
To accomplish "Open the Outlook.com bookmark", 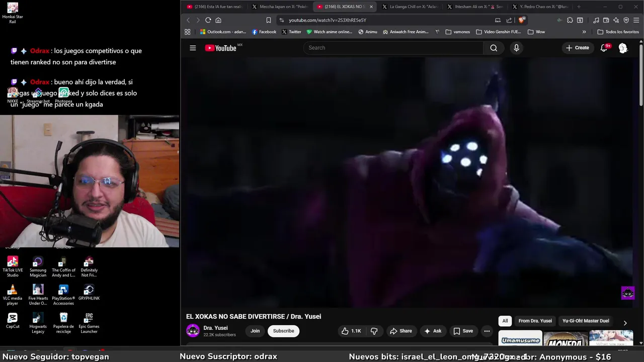I will point(223,32).
